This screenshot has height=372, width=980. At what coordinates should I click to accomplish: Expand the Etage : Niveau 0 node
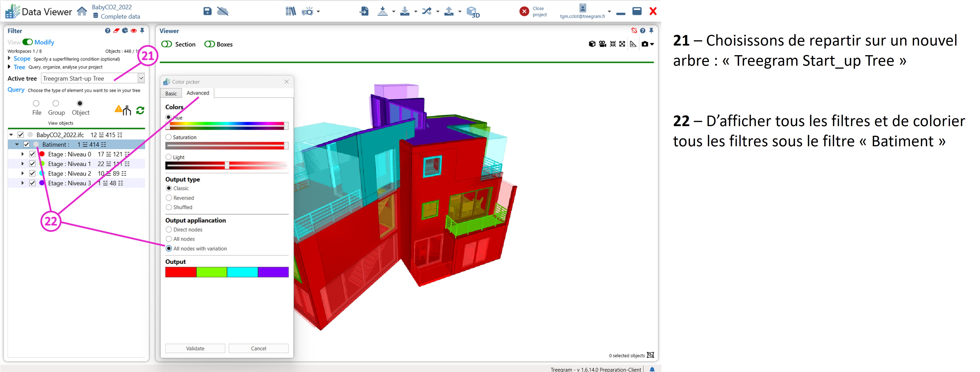pos(22,154)
